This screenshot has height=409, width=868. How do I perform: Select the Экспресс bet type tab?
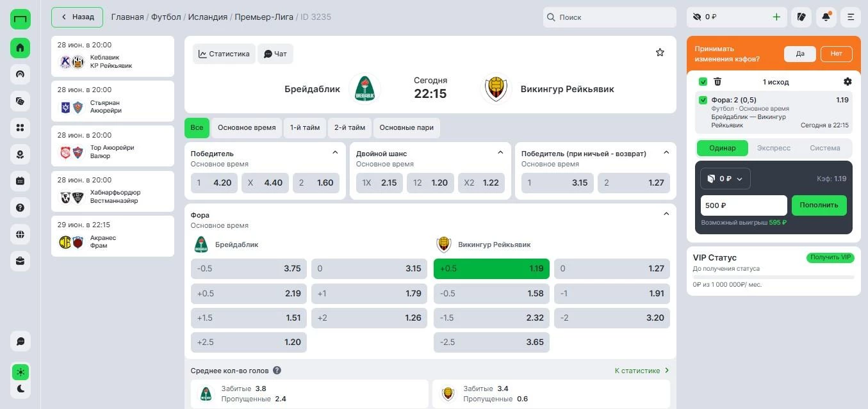click(774, 148)
